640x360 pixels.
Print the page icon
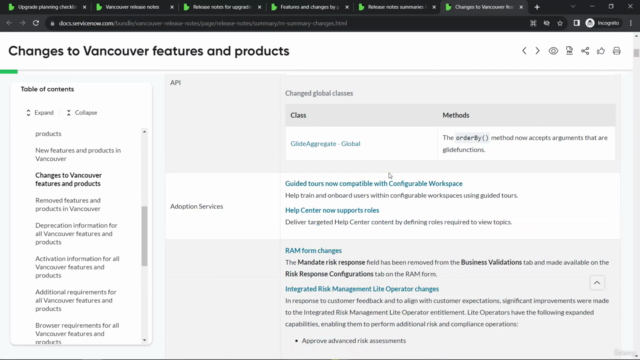click(617, 51)
